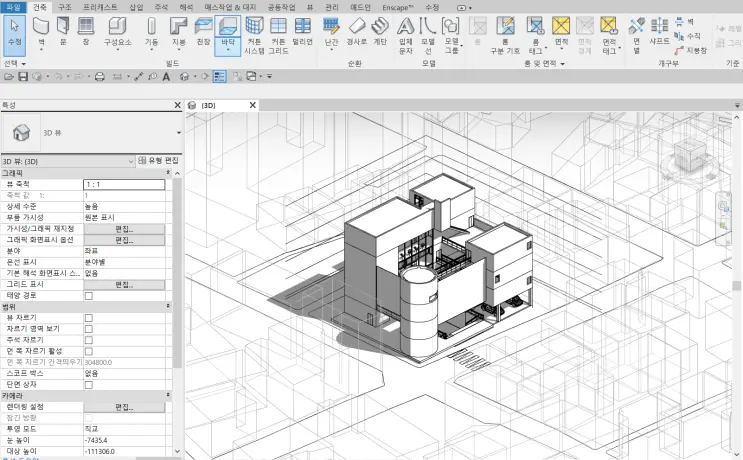Toggle the 먼 쪽 자르기 활성 checkbox

pos(89,352)
